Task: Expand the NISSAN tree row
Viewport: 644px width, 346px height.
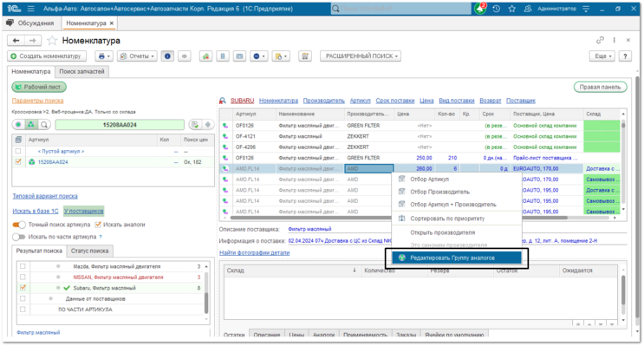Action: tap(58, 277)
